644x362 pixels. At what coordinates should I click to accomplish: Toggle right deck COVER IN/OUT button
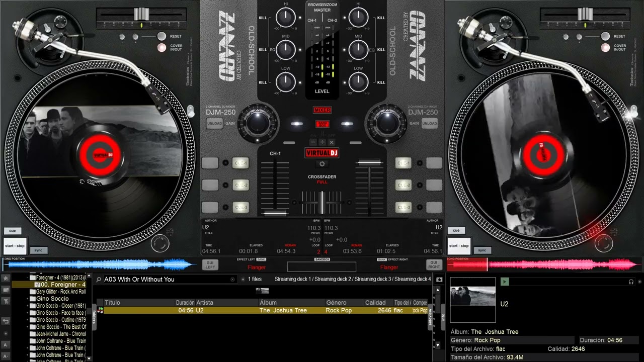605,48
